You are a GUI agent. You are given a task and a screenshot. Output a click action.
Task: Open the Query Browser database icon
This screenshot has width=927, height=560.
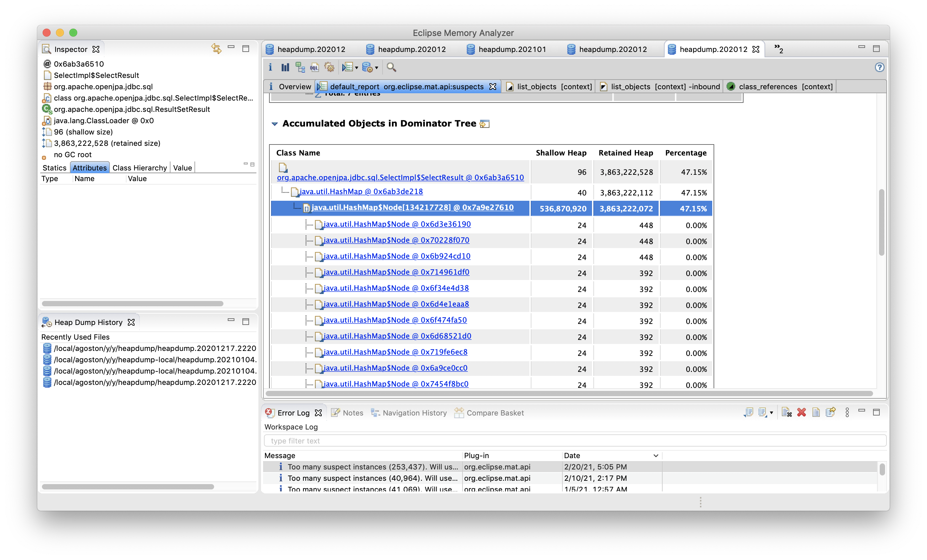coord(367,67)
